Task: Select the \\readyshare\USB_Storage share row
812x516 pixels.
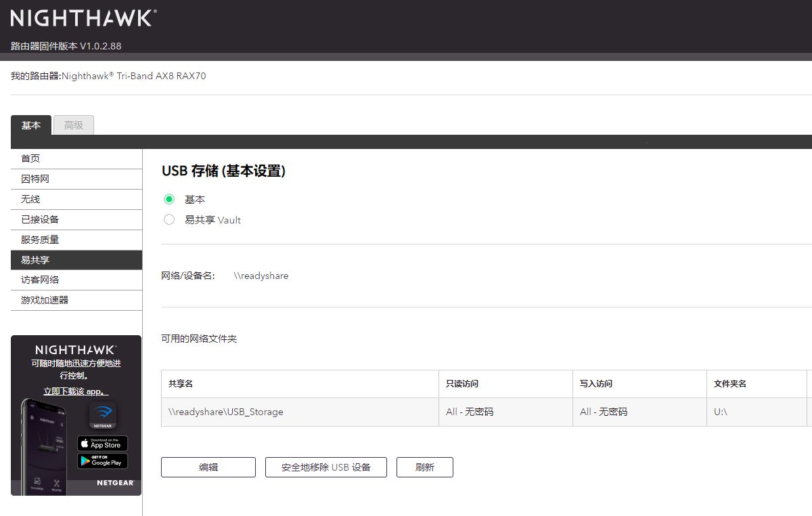Action: (486, 412)
